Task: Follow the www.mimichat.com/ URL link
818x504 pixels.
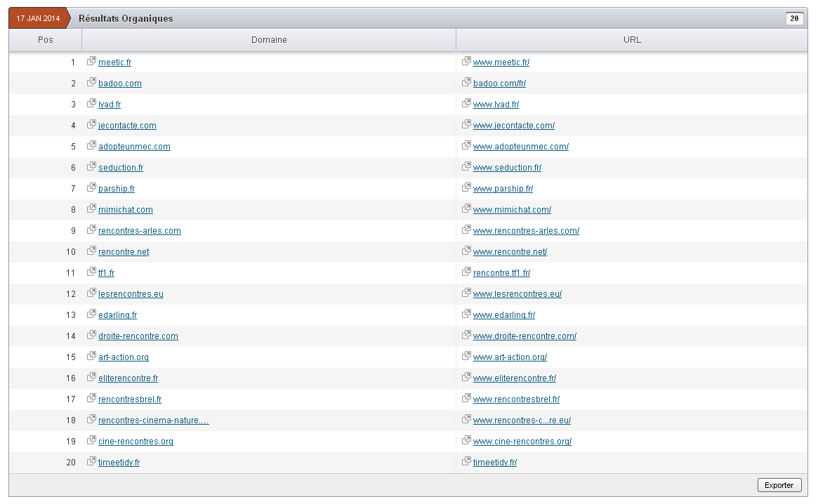Action: tap(512, 210)
